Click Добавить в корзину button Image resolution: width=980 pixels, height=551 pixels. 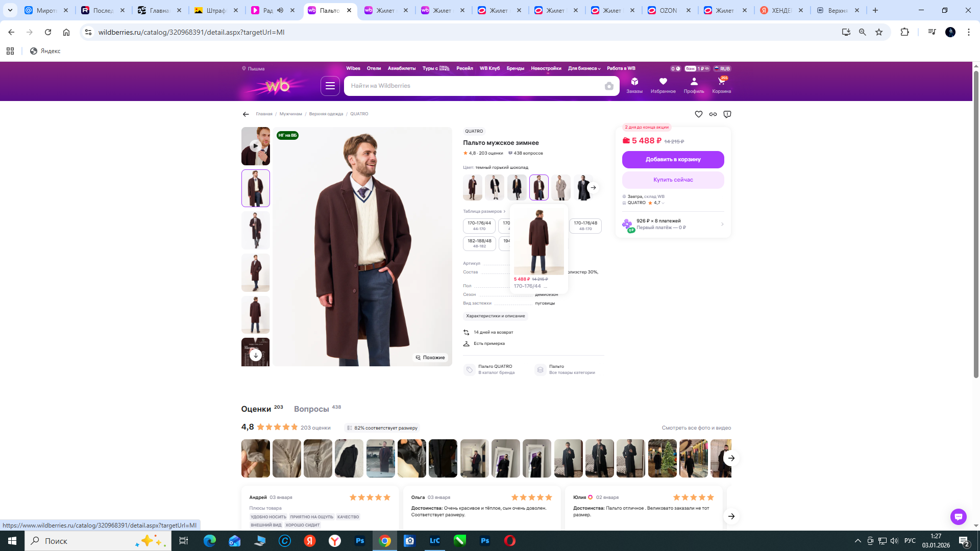tap(673, 159)
